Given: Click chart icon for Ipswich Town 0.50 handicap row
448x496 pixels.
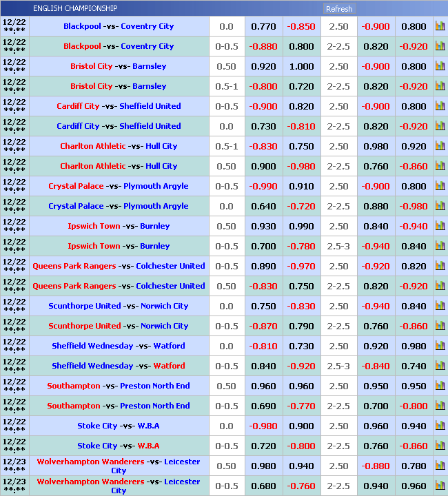Looking at the screenshot, I should point(440,227).
